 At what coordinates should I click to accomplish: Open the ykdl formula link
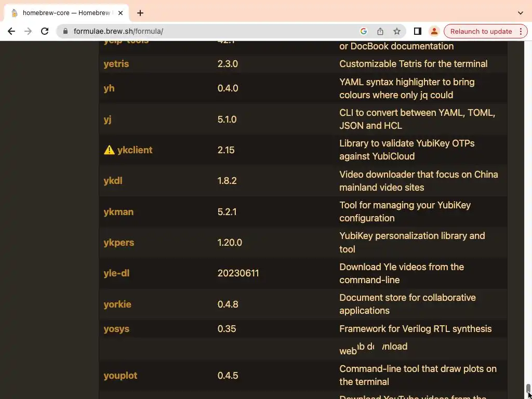click(x=113, y=181)
